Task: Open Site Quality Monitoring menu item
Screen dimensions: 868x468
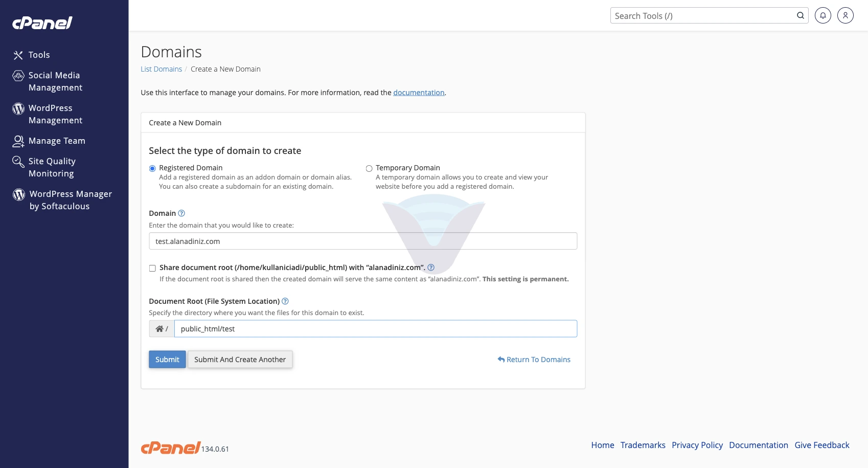Action: pos(52,167)
